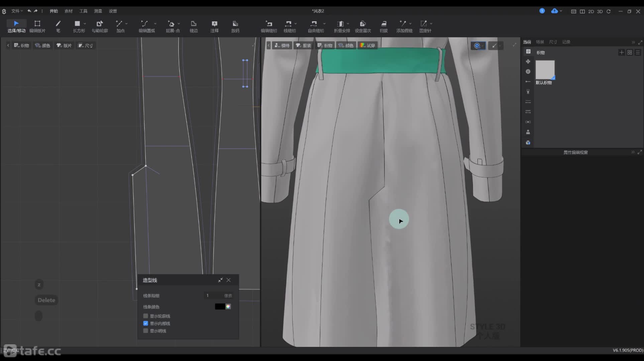Image resolution: width=644 pixels, height=361 pixels.
Task: Click the refresh icon in title bar
Action: [609, 11]
